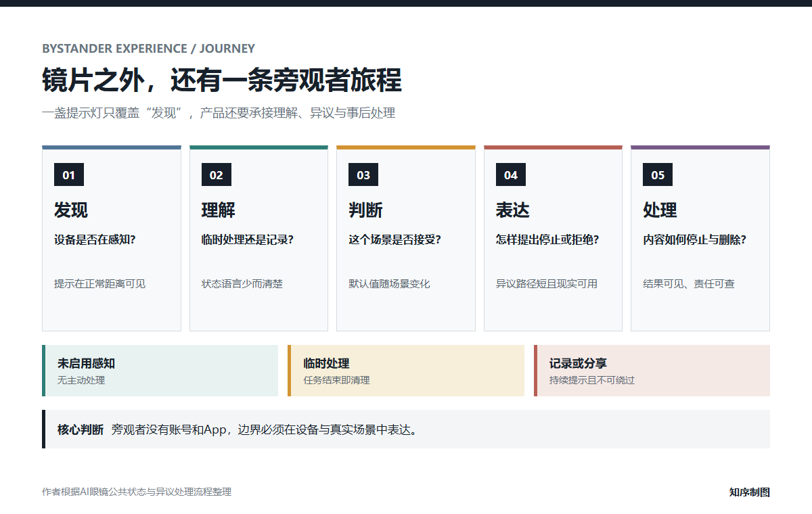Click the subtitle starting with '一盏提示灯只覆盖'

click(219, 113)
